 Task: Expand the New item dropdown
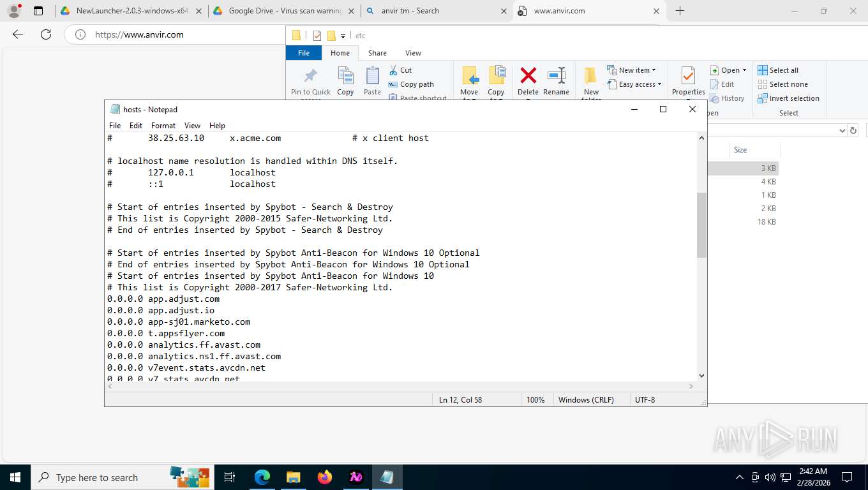(x=654, y=70)
